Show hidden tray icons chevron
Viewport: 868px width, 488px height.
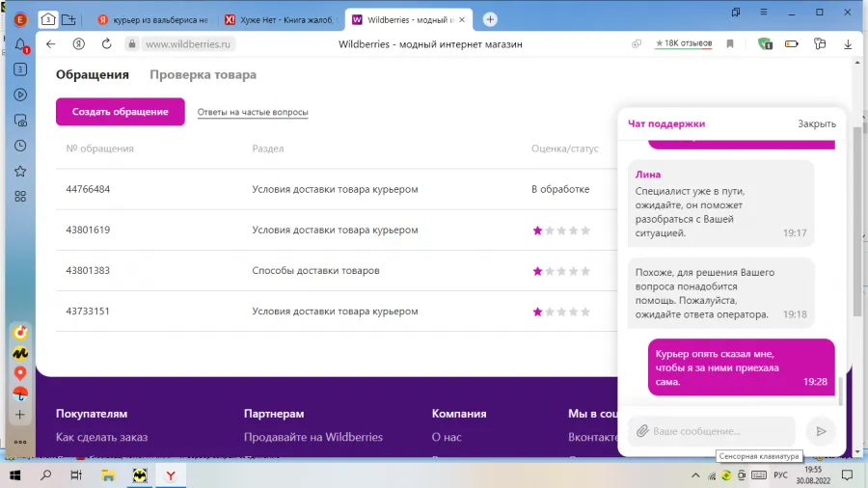tap(695, 475)
